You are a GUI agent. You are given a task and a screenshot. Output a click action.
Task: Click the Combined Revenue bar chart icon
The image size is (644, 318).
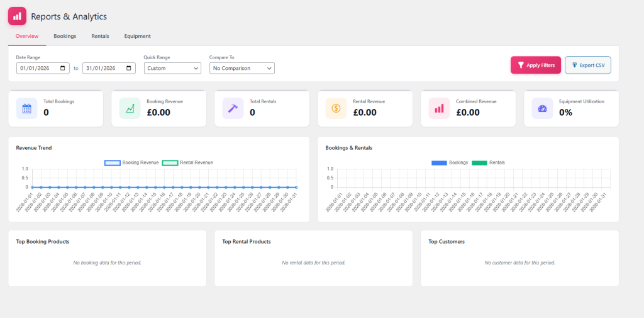pyautogui.click(x=439, y=108)
